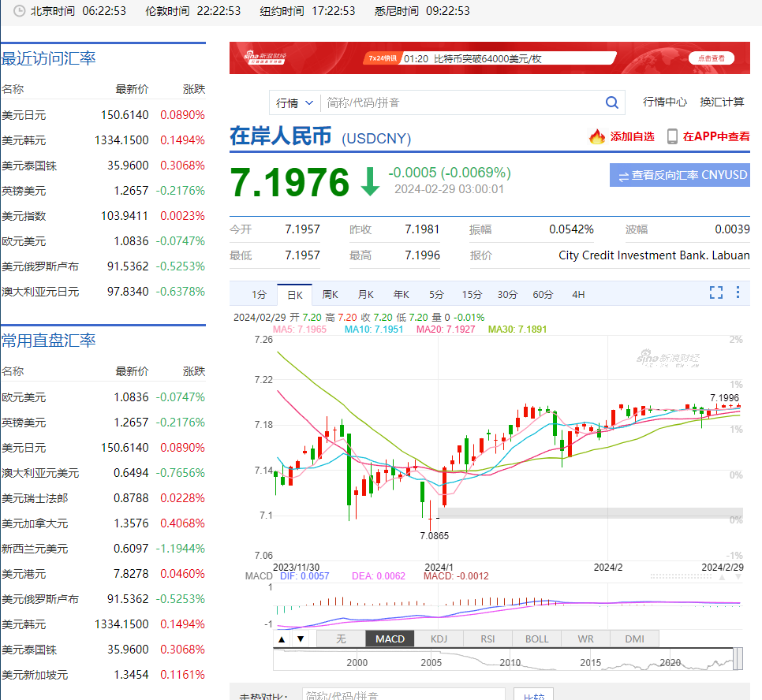Open chart fullscreen icon

coord(715,292)
